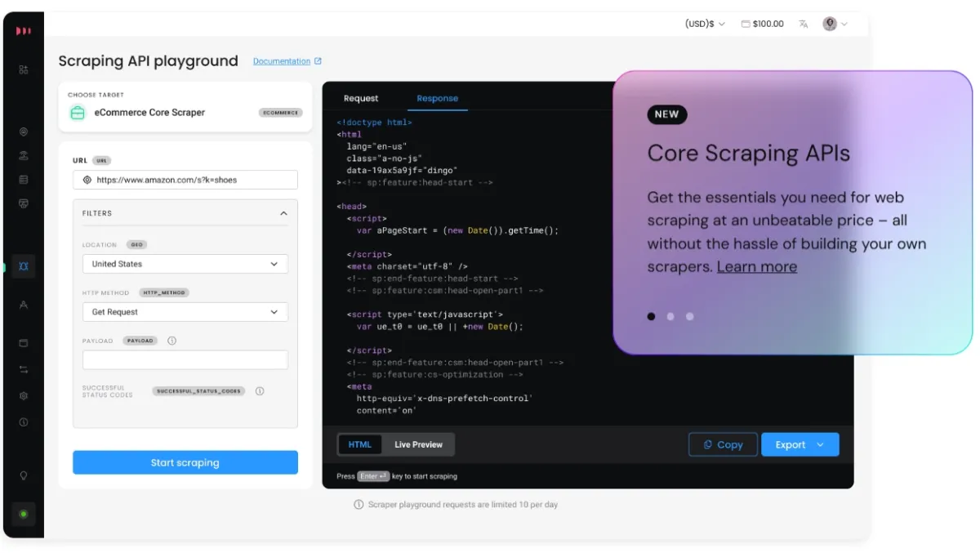Open the Location dropdown showing United States

point(185,264)
